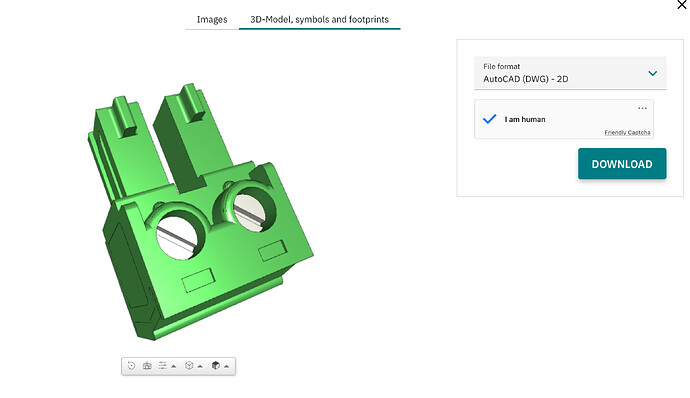690x398 pixels.
Task: Click the green 3D connector model
Action: coord(200,211)
